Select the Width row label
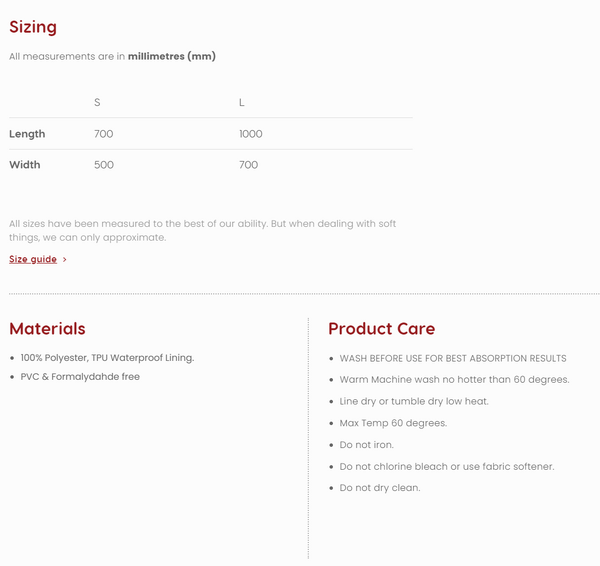The image size is (600, 566). click(x=25, y=165)
